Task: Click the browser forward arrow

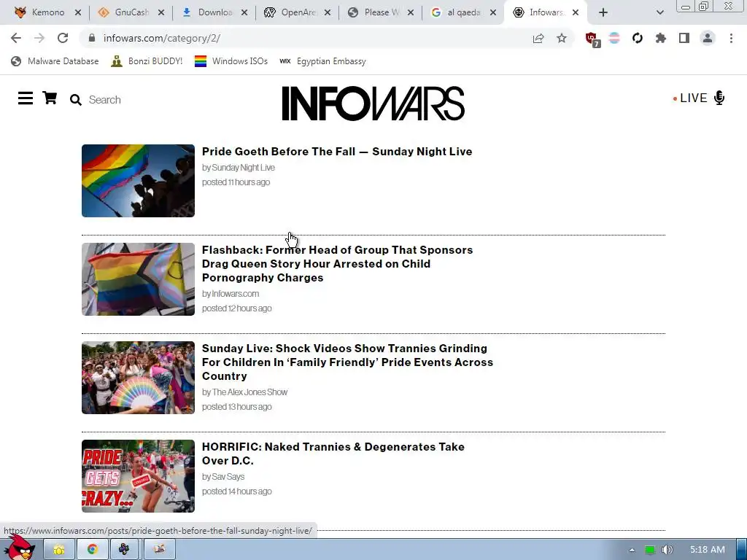Action: click(39, 38)
